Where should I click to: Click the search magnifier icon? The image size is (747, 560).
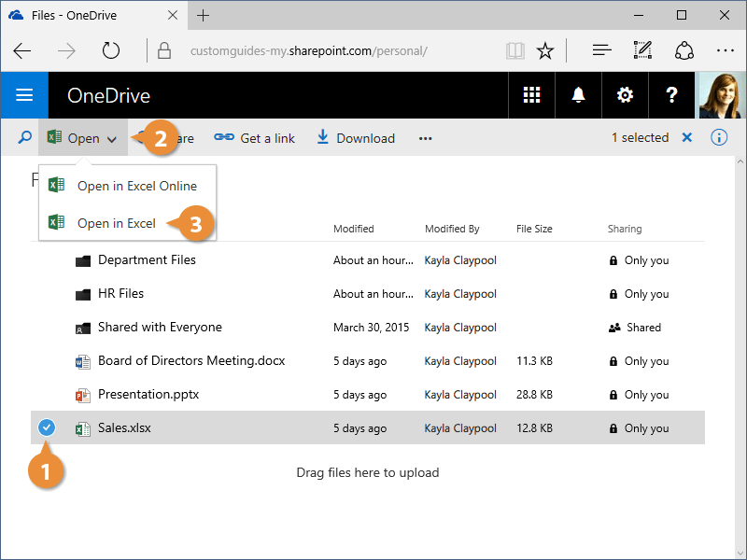pyautogui.click(x=25, y=138)
